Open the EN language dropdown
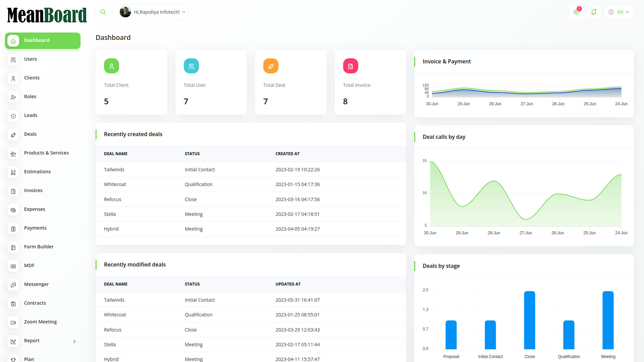Screen dimensions: 644x362 tap(619, 12)
